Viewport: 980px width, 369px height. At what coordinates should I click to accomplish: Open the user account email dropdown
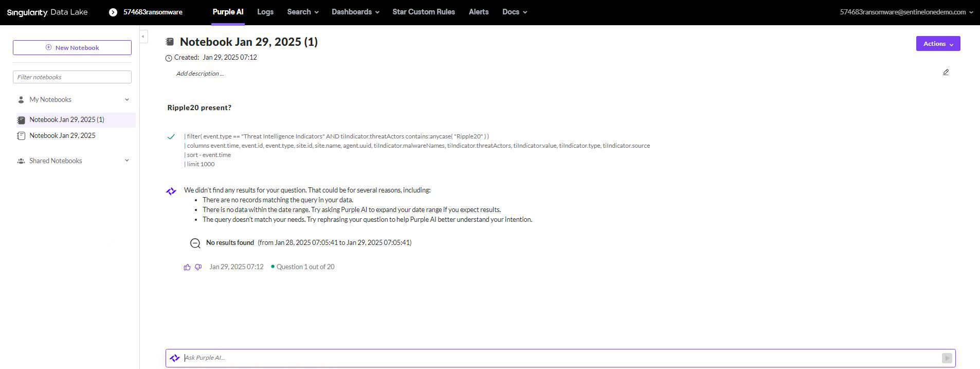(x=906, y=12)
